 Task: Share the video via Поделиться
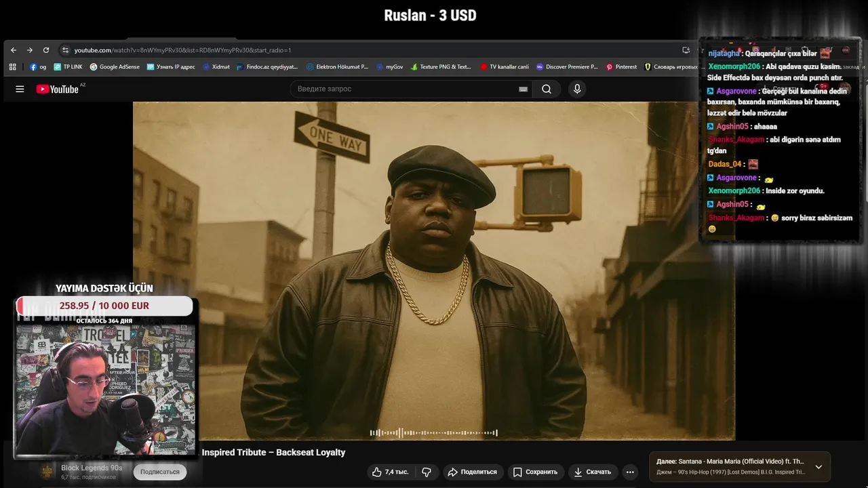pos(473,472)
